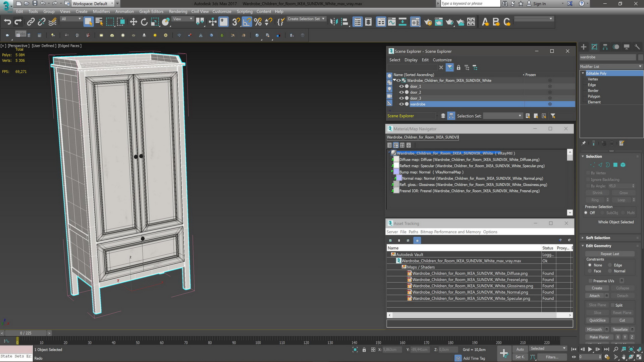Activate the Select and Move tool
The height and width of the screenshot is (362, 644).
pyautogui.click(x=133, y=22)
